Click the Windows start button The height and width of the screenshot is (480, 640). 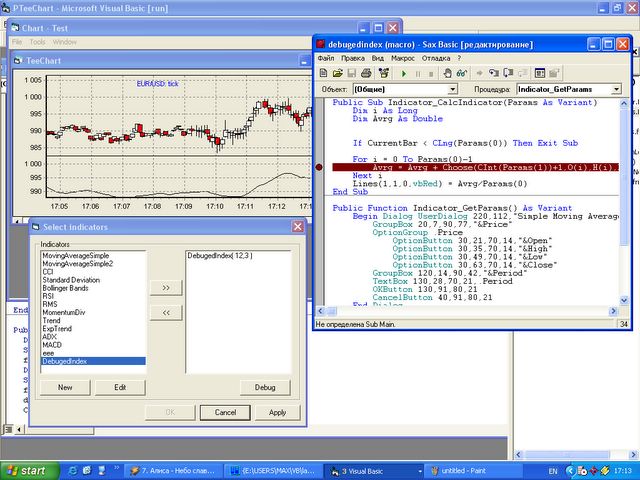(29, 471)
